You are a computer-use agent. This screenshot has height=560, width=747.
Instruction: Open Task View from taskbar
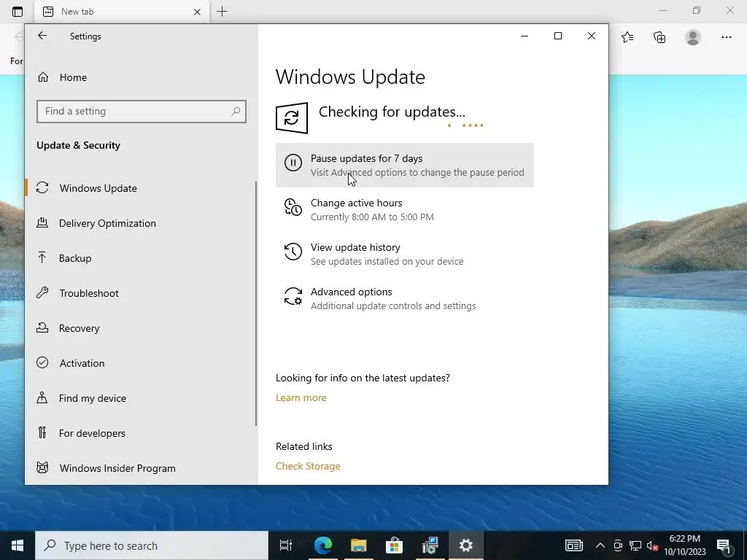286,545
